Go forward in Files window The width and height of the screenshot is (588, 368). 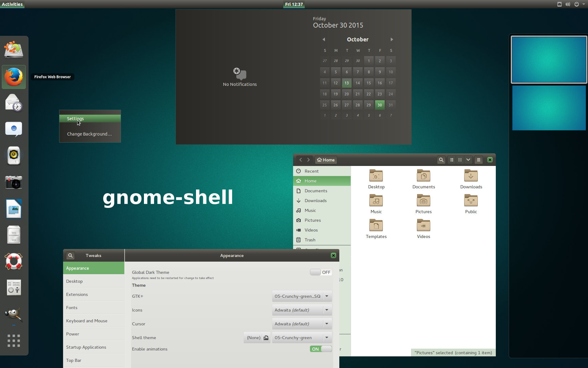pyautogui.click(x=309, y=160)
